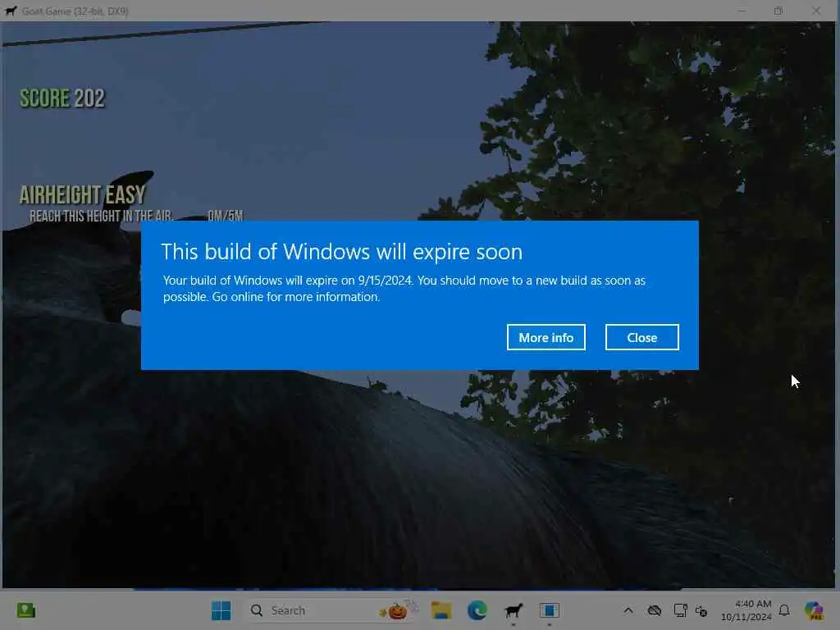Click the goat icon in the title bar
840x630 pixels.
[10, 11]
